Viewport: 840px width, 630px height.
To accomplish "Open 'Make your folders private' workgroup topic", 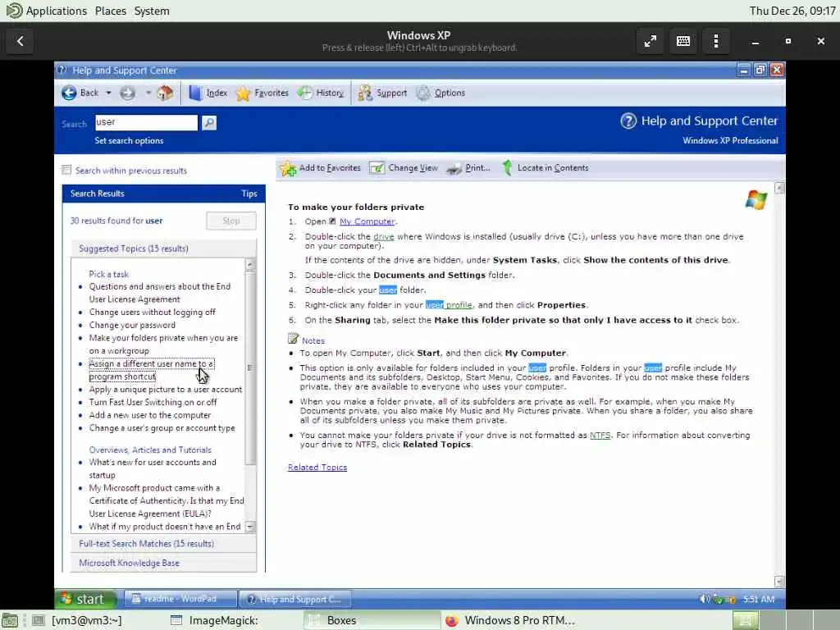I will coord(163,344).
